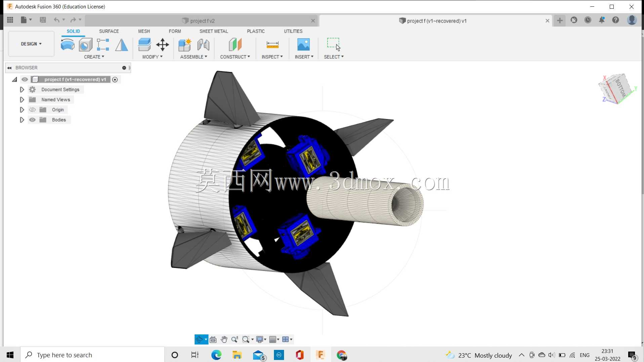This screenshot has width=644, height=362.
Task: Open the Job Status clock icon
Action: 588,20
